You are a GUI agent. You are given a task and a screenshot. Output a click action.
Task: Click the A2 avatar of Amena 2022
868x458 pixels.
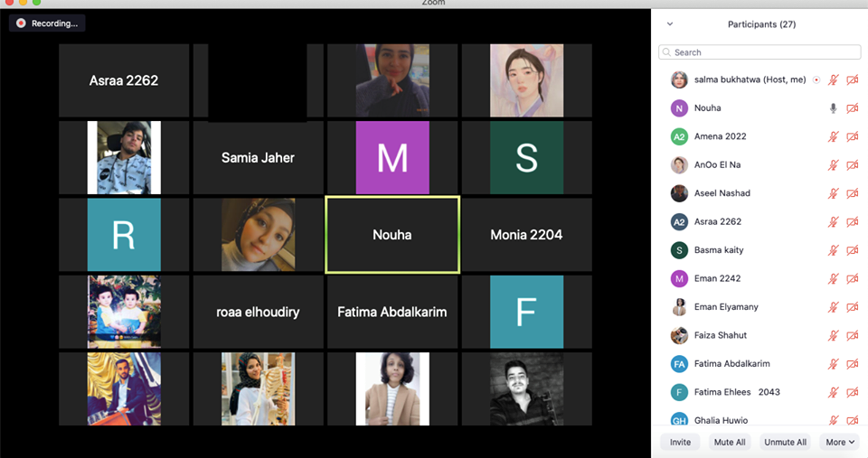click(679, 136)
